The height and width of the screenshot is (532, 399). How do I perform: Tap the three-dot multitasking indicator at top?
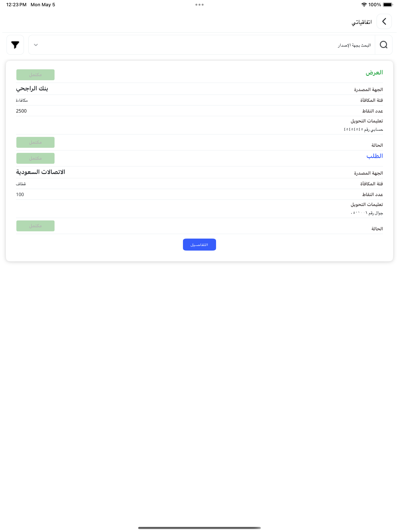point(199,4)
